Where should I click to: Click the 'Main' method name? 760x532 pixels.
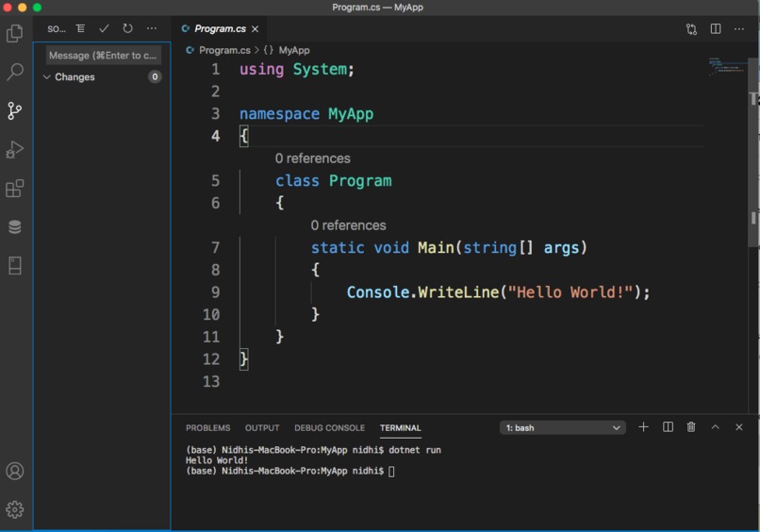click(436, 247)
